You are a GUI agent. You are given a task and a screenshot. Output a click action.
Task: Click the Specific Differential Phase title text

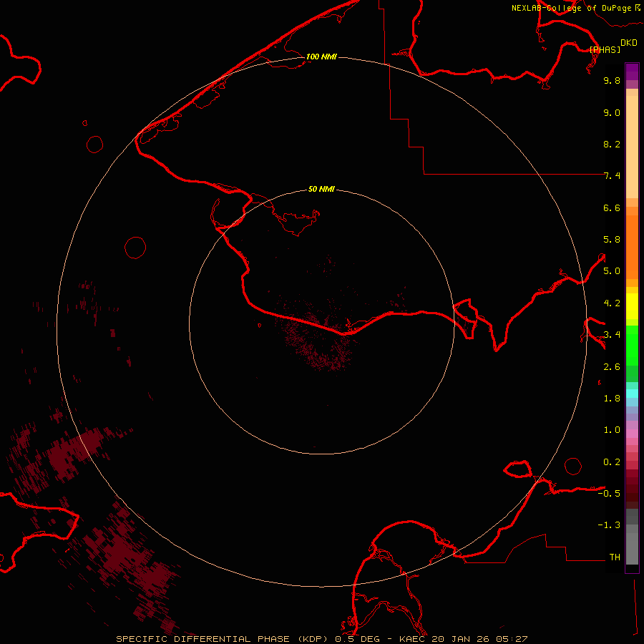pyautogui.click(x=223, y=638)
